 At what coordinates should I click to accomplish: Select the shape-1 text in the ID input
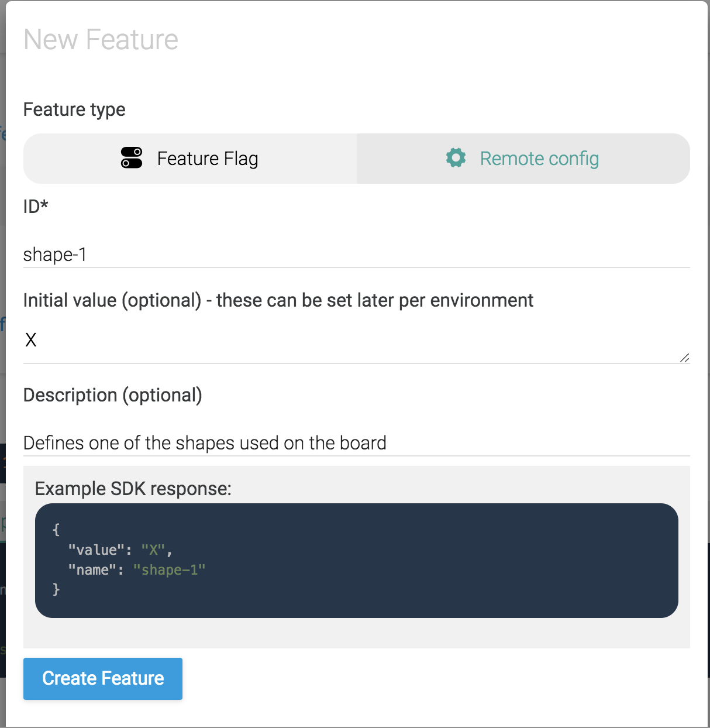pos(55,254)
